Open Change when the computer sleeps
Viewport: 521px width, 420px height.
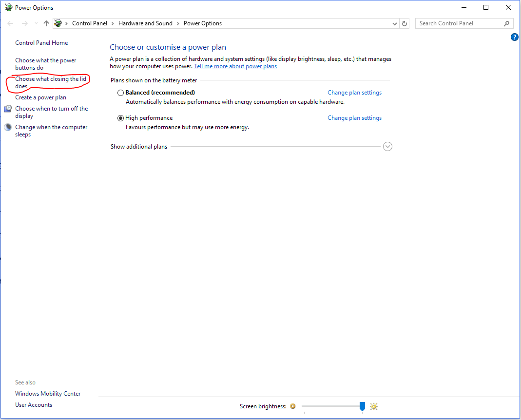coord(51,131)
